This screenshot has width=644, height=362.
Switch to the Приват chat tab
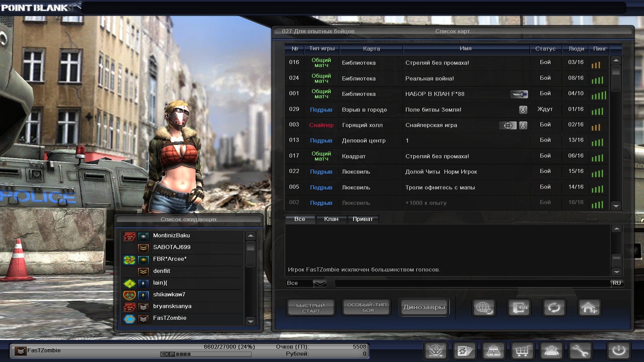click(363, 219)
